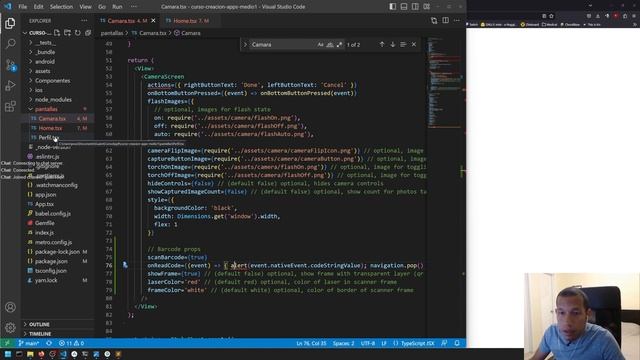This screenshot has height=360, width=640.
Task: Open the Selection menu
Action: 61,7
